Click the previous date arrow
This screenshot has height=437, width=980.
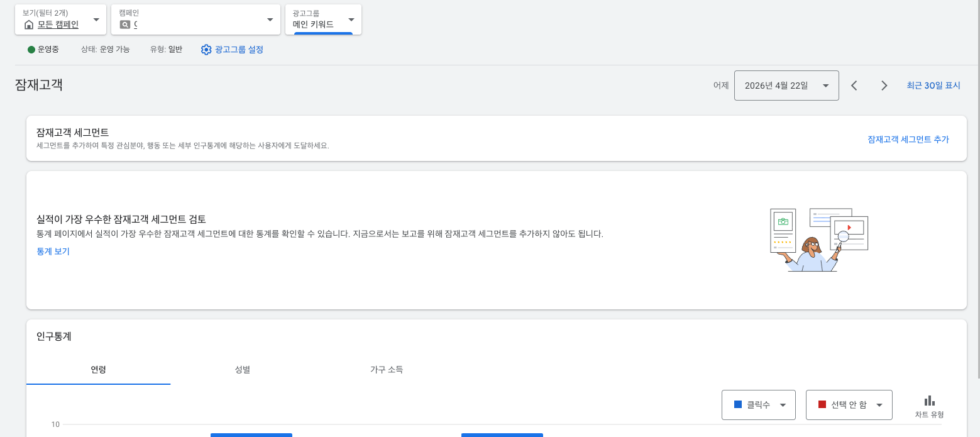[854, 85]
